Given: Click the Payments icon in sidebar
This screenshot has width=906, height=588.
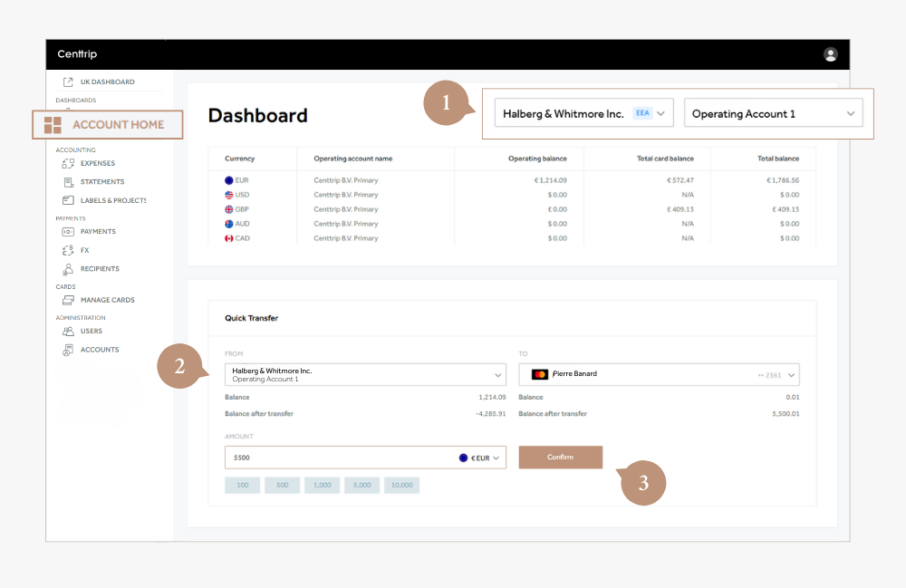Looking at the screenshot, I should point(68,232).
